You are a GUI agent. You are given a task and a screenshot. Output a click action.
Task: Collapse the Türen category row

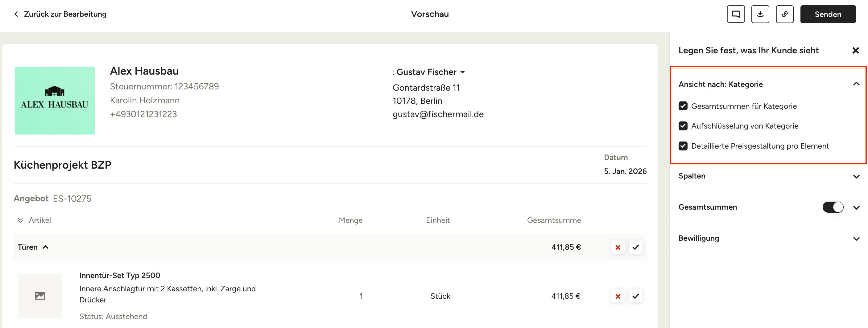tap(45, 247)
